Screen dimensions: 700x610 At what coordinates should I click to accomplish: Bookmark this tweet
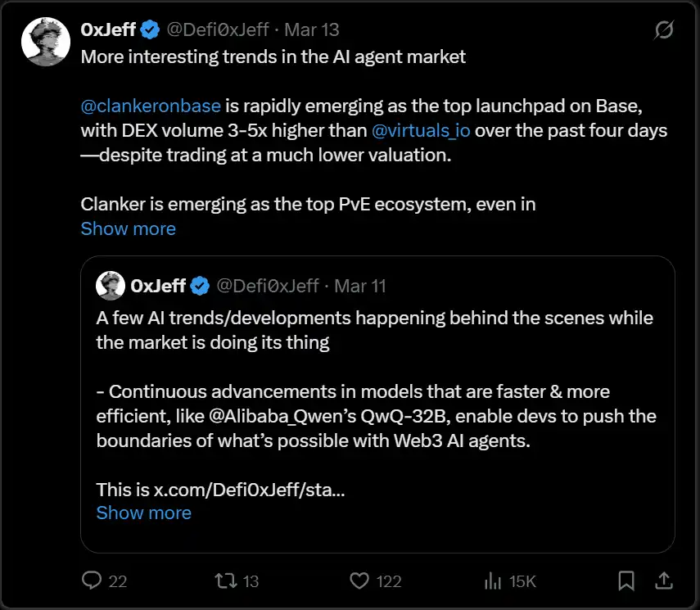pos(626,581)
